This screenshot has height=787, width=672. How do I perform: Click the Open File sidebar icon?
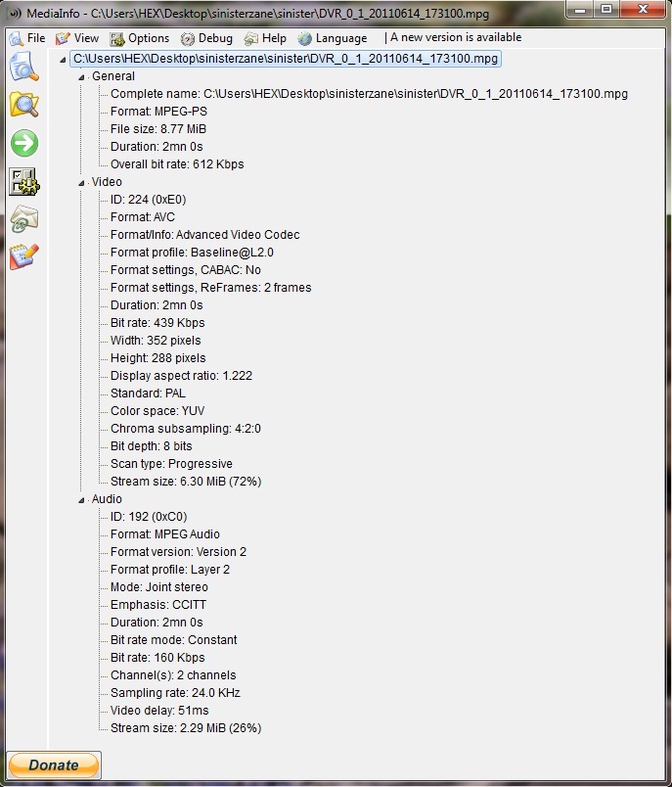pyautogui.click(x=24, y=67)
